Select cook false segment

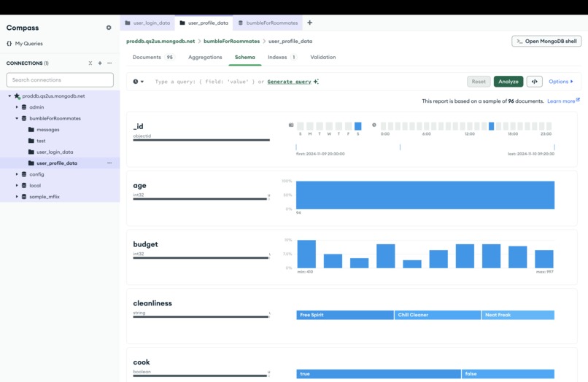[x=508, y=374]
